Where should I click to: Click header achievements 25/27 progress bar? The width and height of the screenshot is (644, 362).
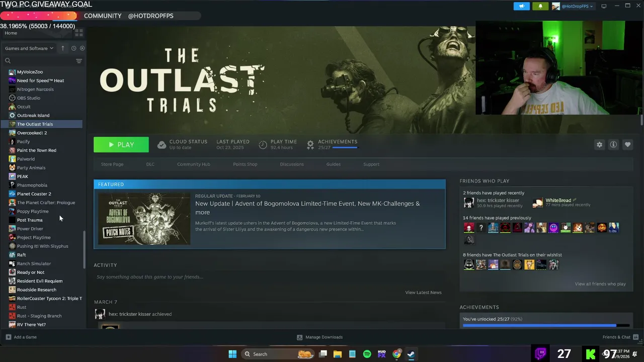click(344, 148)
